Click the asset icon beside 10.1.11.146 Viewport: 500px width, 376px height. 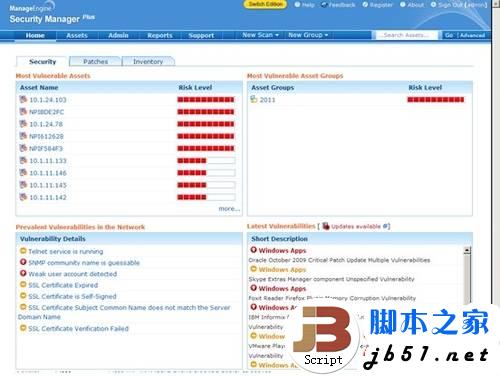pos(23,173)
